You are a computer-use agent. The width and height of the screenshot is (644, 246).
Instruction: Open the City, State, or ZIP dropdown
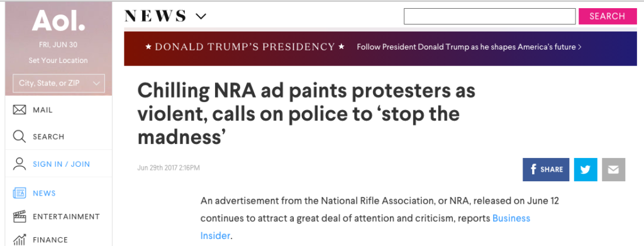click(x=58, y=83)
